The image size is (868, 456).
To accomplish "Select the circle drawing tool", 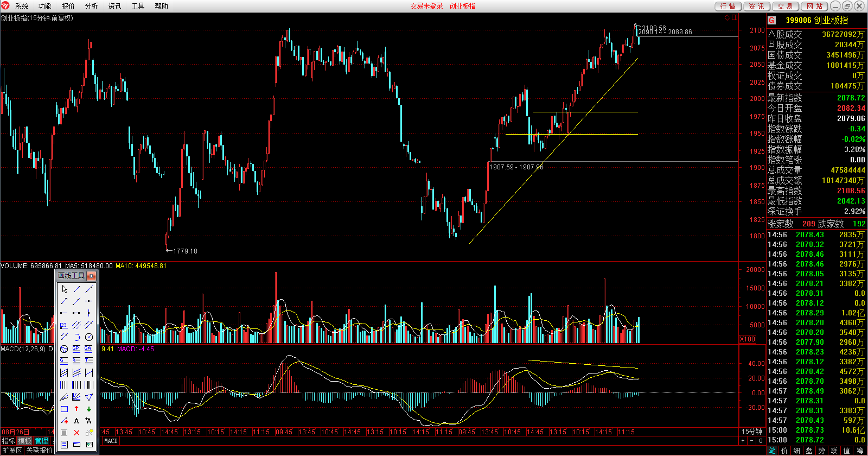I will pyautogui.click(x=89, y=337).
